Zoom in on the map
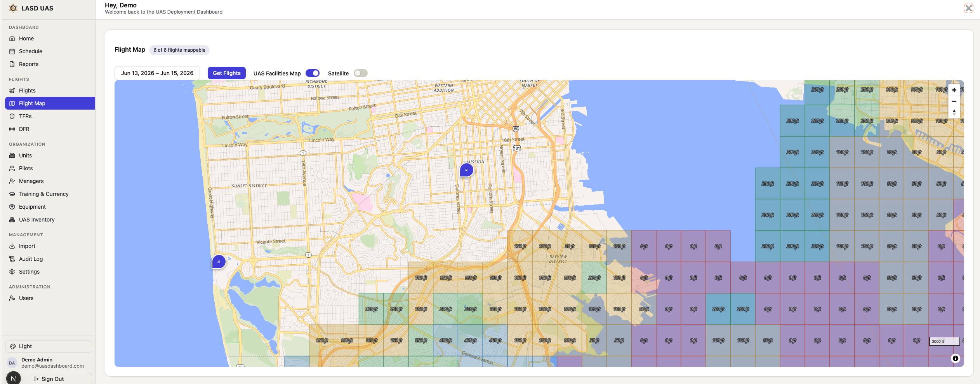 (x=954, y=90)
